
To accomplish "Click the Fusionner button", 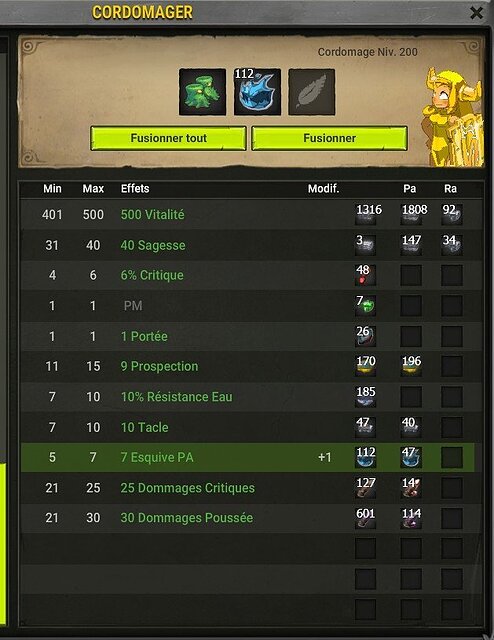I will (x=329, y=138).
